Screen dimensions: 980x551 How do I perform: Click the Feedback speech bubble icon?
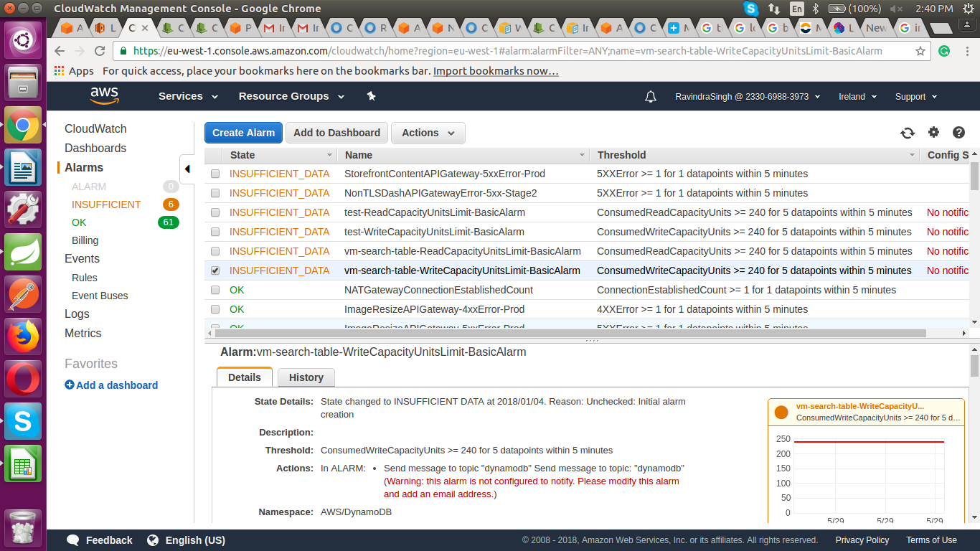[72, 540]
